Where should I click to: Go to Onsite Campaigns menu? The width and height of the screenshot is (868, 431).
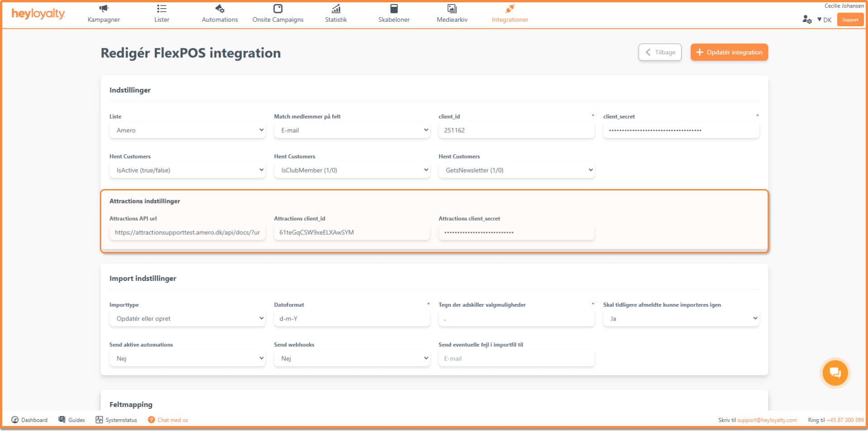[x=278, y=19]
